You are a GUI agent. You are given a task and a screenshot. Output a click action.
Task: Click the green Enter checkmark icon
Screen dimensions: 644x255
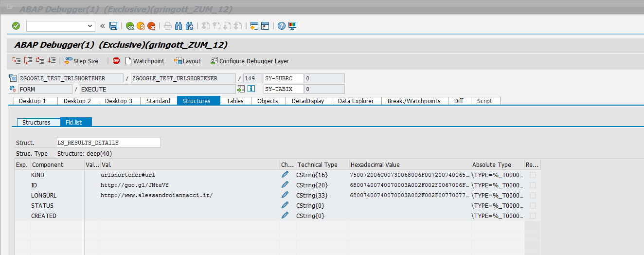click(x=16, y=26)
